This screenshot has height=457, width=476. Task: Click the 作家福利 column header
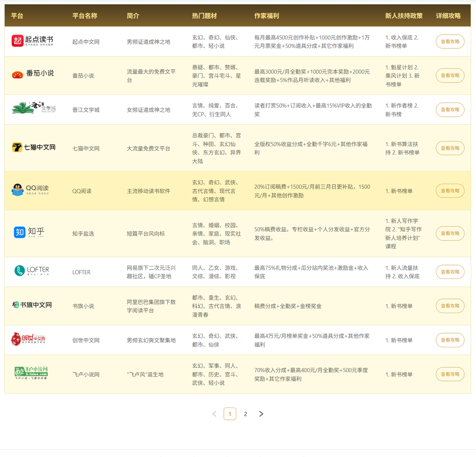pyautogui.click(x=267, y=16)
